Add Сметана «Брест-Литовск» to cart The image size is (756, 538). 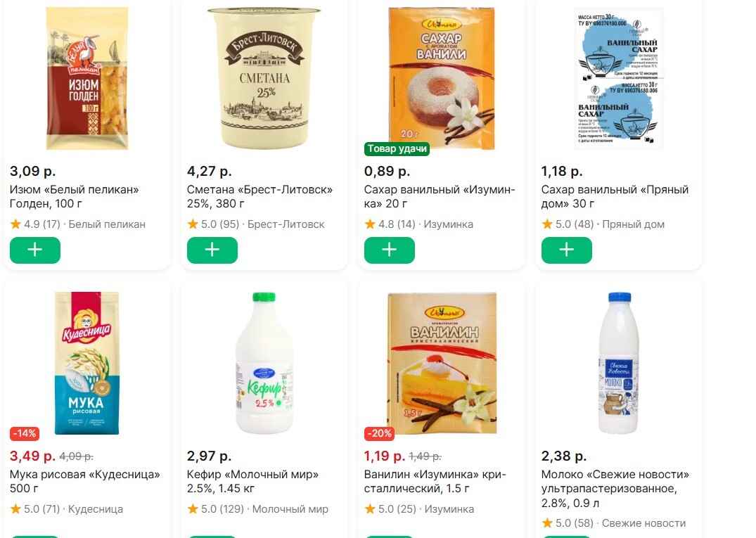pyautogui.click(x=212, y=250)
